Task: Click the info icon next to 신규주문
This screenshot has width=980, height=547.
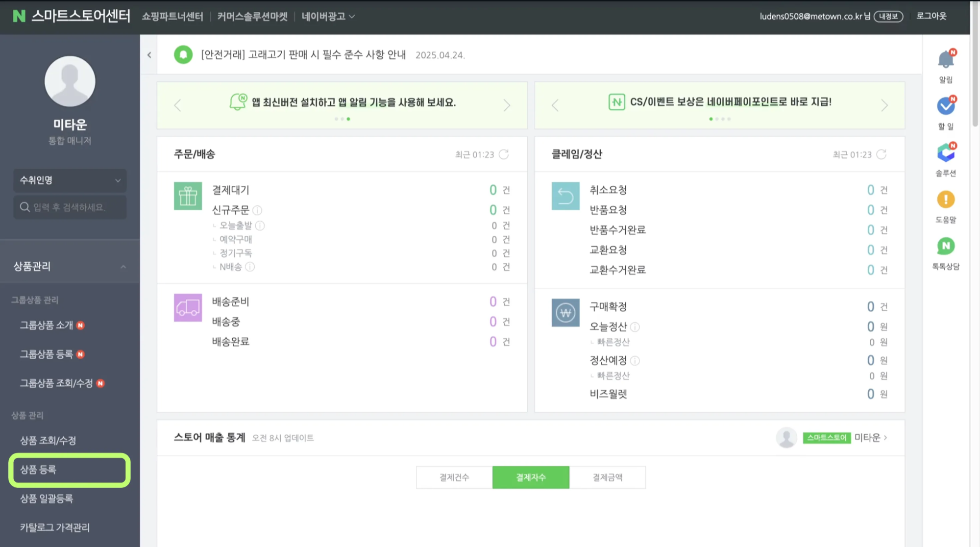Action: (258, 210)
